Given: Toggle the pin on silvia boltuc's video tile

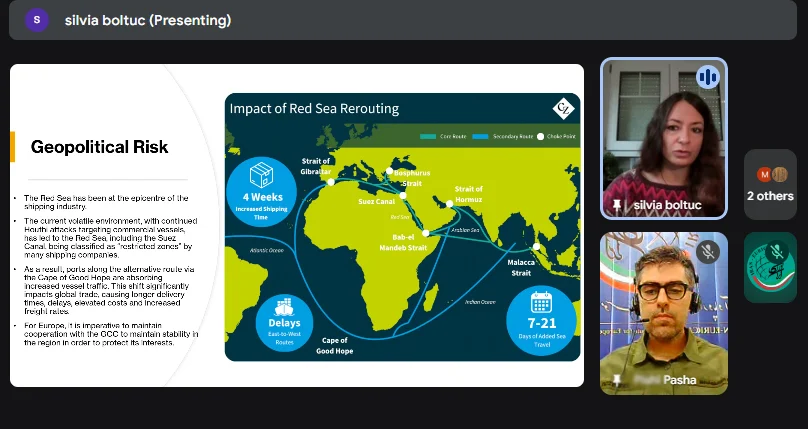Looking at the screenshot, I should 617,205.
